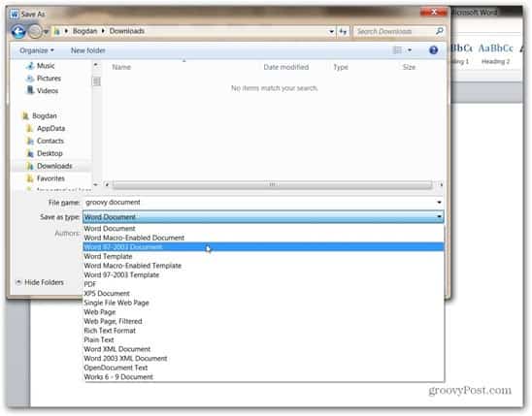
Task: Open the File name dropdown arrow
Action: tap(439, 203)
